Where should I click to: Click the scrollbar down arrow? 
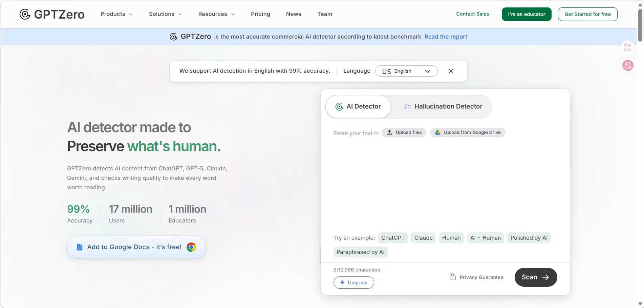tap(640, 304)
